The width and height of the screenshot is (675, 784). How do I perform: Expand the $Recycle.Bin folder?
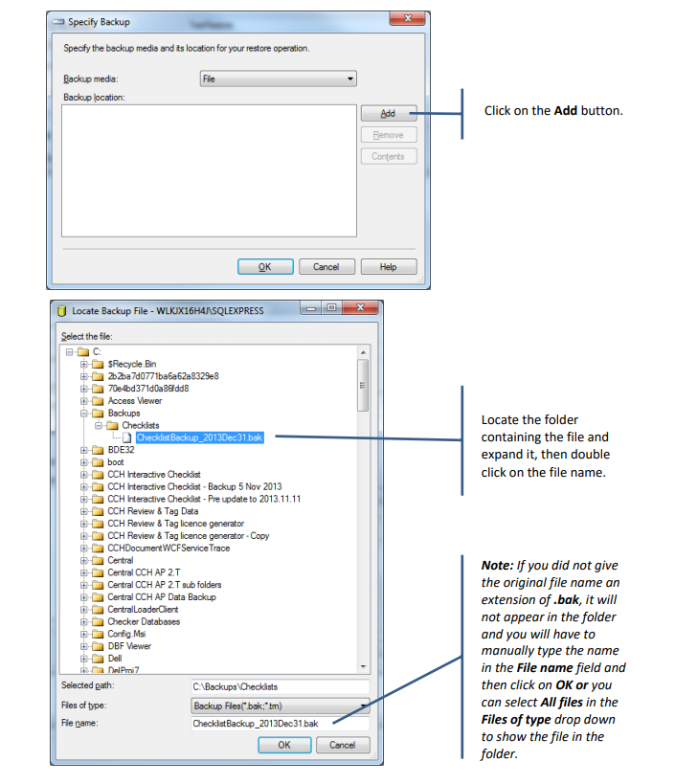(84, 364)
